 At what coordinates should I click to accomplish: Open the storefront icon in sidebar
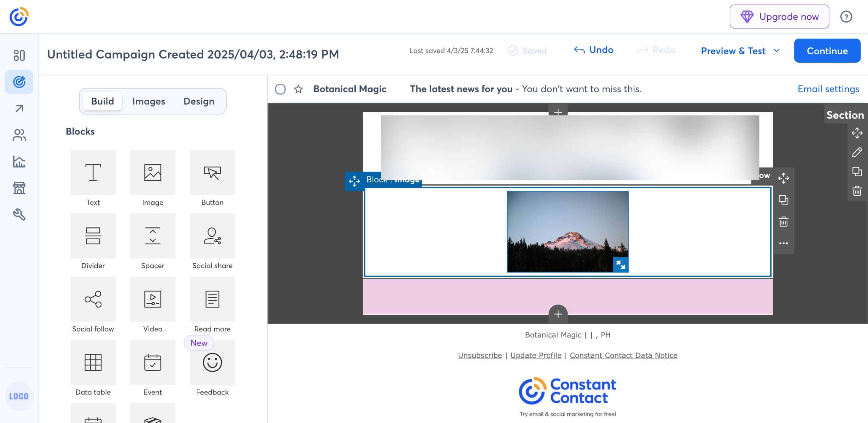point(19,188)
